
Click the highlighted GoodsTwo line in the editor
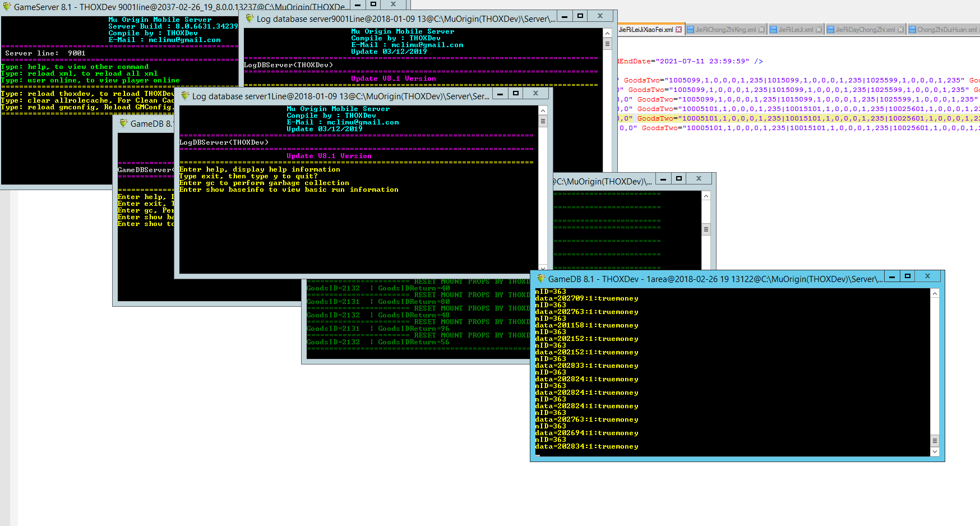[798, 118]
